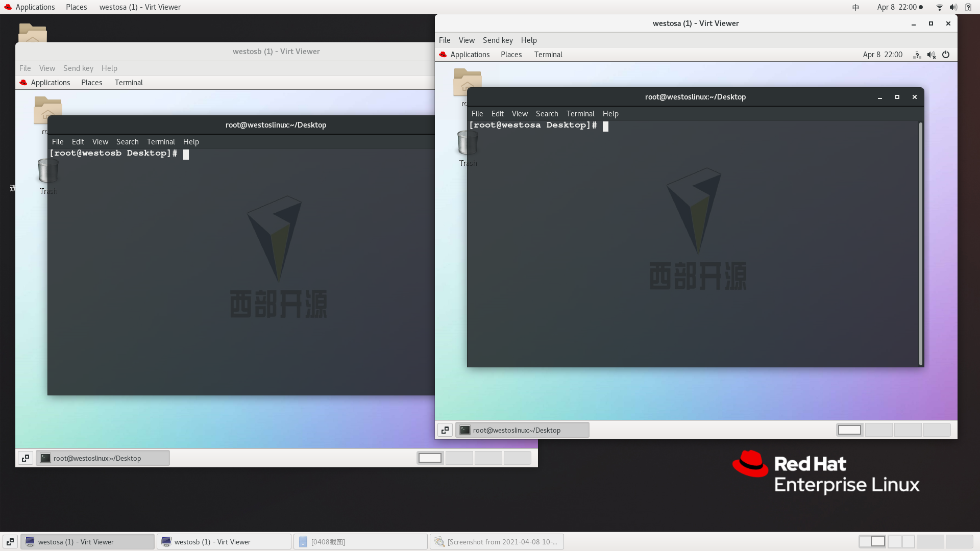Switch to westosa (1) Virt Viewer taskbar button
This screenshot has width=980, height=551.
pyautogui.click(x=88, y=542)
